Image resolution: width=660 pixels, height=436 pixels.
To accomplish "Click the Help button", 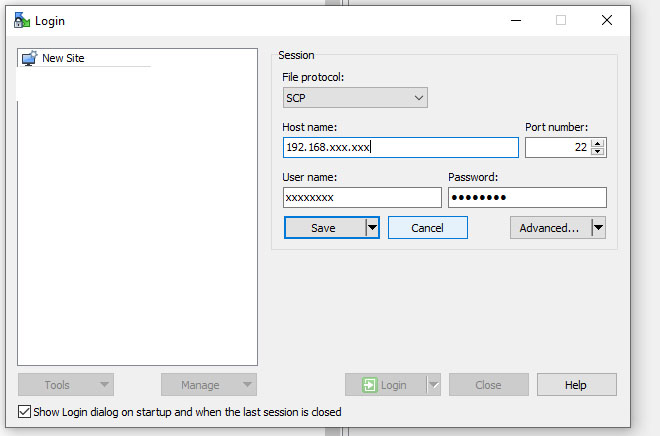I will click(577, 385).
